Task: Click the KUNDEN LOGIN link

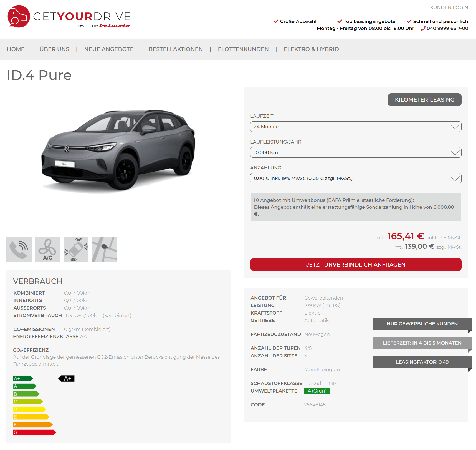Action: click(x=449, y=7)
